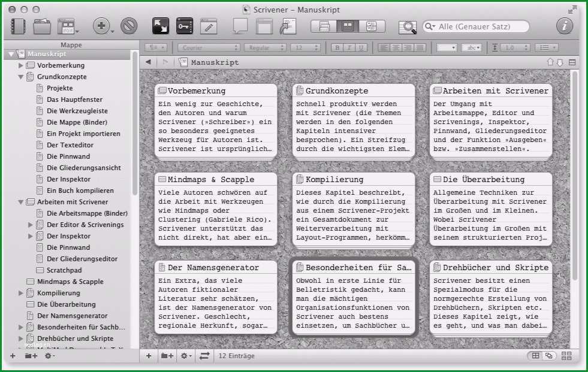Image resolution: width=588 pixels, height=372 pixels.
Task: Switch to Scrivenings document view mode
Action: click(324, 26)
